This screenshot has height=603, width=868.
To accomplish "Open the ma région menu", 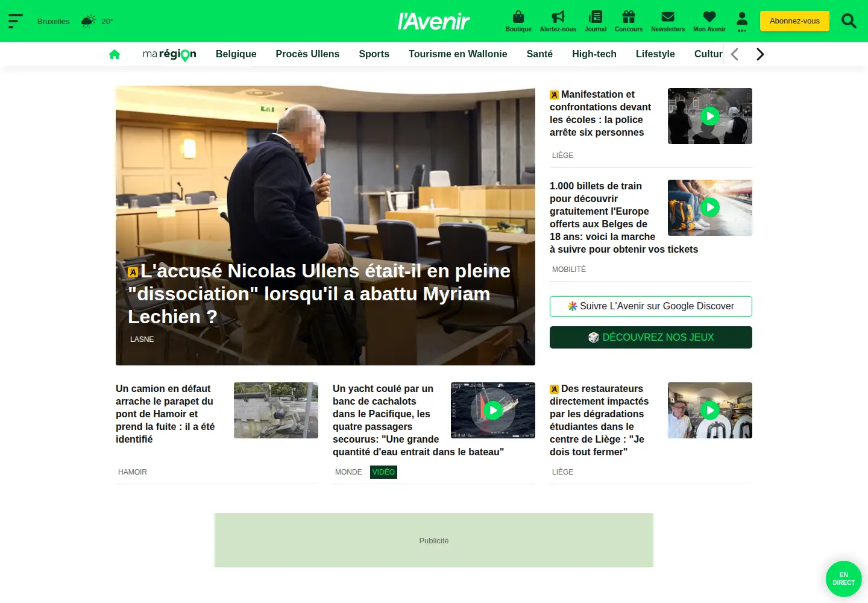I will [x=169, y=54].
